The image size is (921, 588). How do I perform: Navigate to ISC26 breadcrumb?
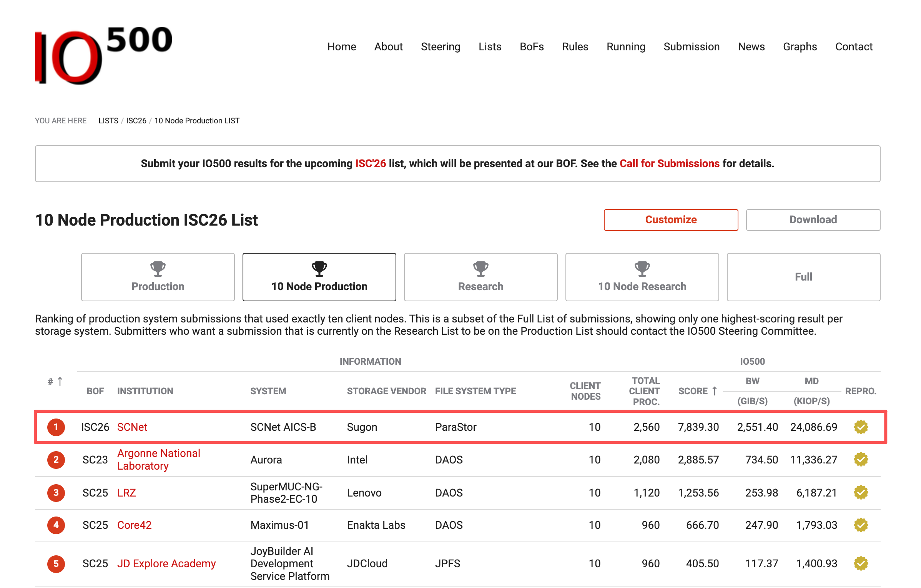tap(136, 121)
